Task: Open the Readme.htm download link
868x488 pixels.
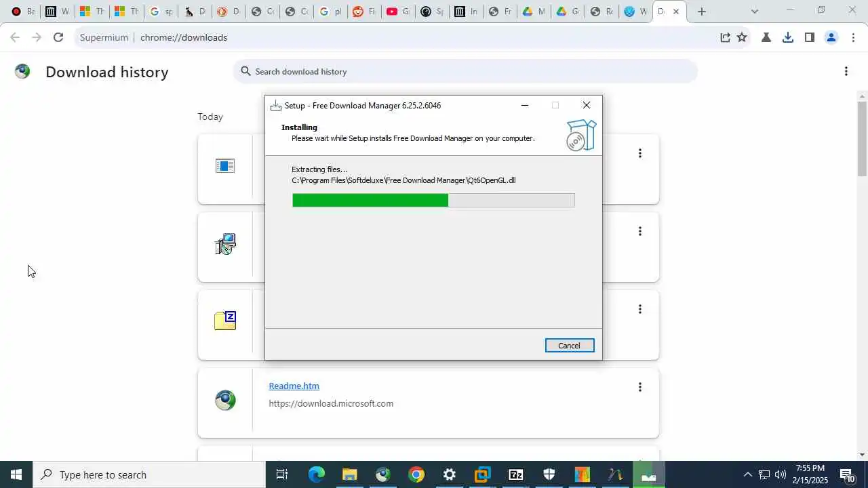Action: [294, 386]
